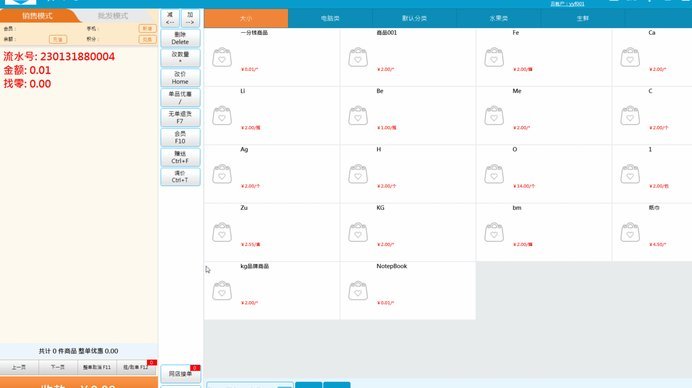The width and height of the screenshot is (692, 388).
Task: Click the ¥14.00 price of product O
Action: pos(524,186)
